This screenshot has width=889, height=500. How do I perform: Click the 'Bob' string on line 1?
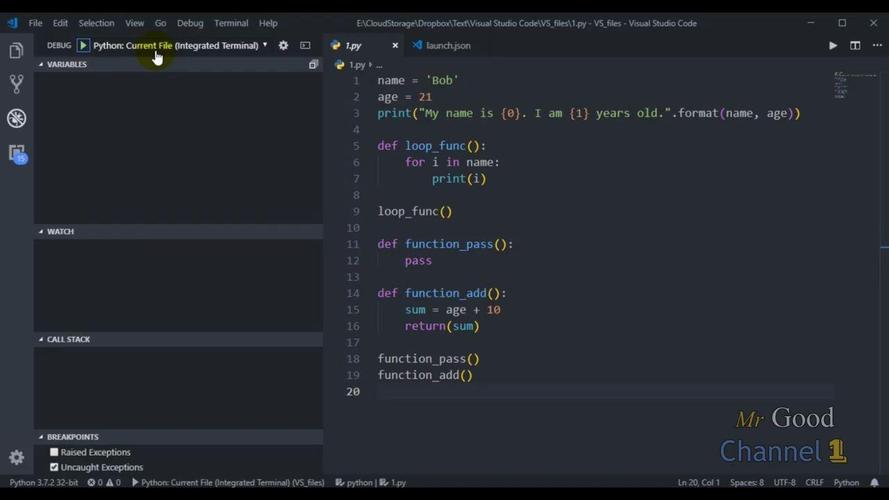coord(442,80)
